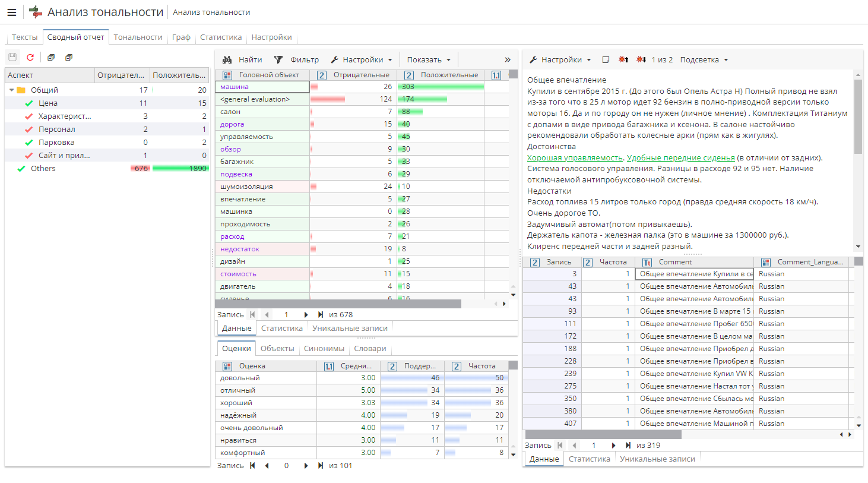Screen dimensions: 868x483
Task: Open the top Статистика tab
Action: coord(221,37)
